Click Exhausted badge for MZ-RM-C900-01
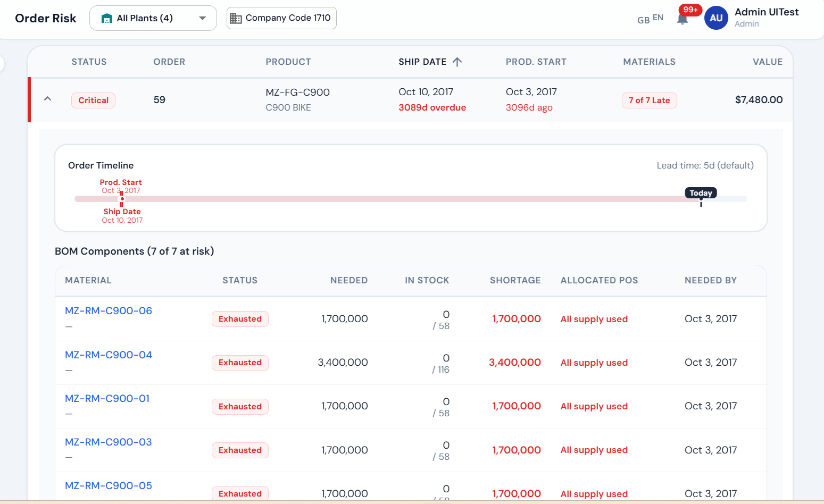The width and height of the screenshot is (824, 504). click(x=240, y=406)
